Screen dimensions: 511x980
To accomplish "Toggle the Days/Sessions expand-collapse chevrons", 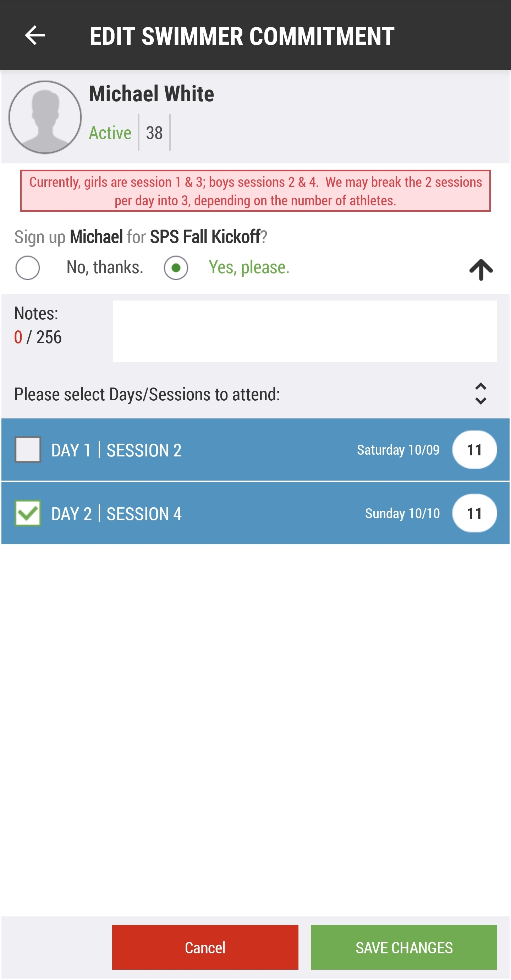I will click(x=480, y=394).
